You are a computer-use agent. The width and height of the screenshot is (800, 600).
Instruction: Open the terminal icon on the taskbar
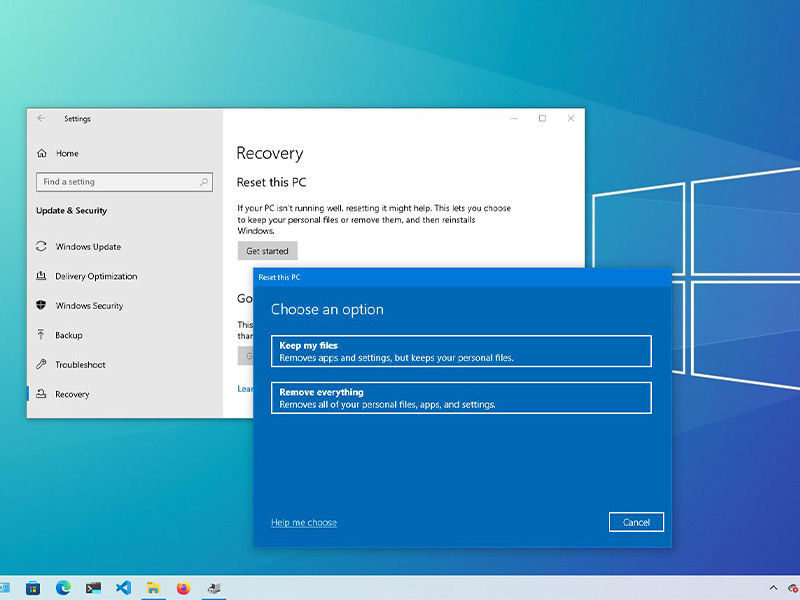pos(93,588)
